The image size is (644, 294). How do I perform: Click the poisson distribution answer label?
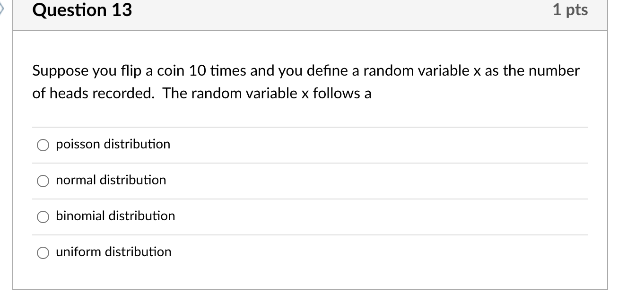click(113, 145)
